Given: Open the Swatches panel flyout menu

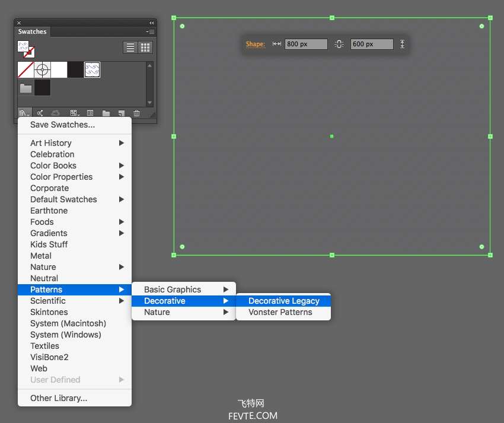Looking at the screenshot, I should (150, 31).
